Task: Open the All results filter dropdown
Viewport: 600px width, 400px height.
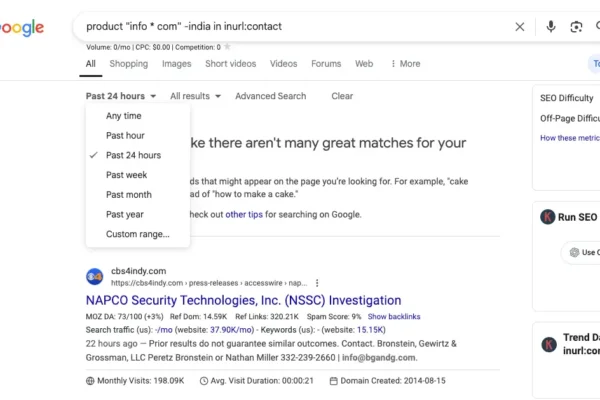Action: 196,96
